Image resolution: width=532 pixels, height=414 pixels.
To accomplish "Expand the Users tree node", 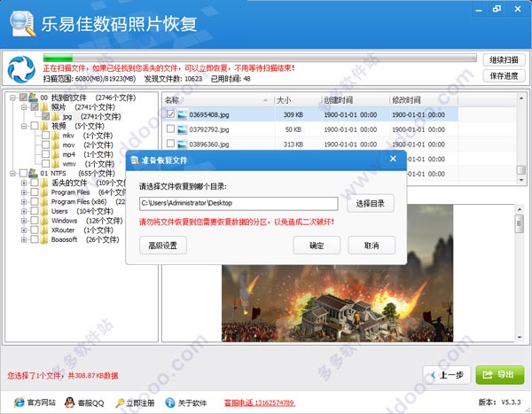I will click(x=24, y=211).
